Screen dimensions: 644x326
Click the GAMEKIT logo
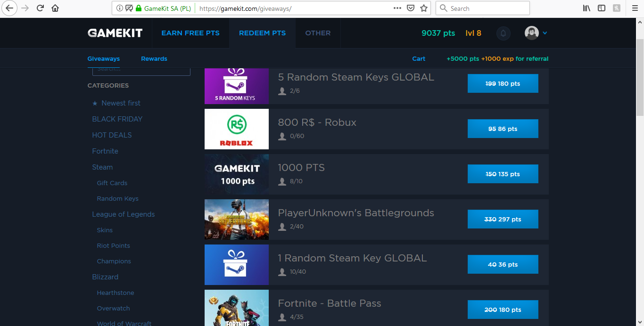115,33
